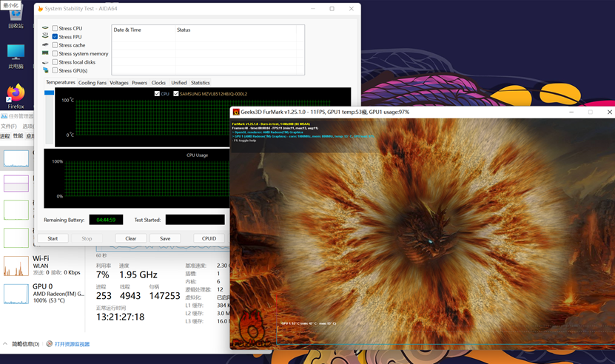
Task: Click the Stress GPU(s) icon
Action: 45,70
